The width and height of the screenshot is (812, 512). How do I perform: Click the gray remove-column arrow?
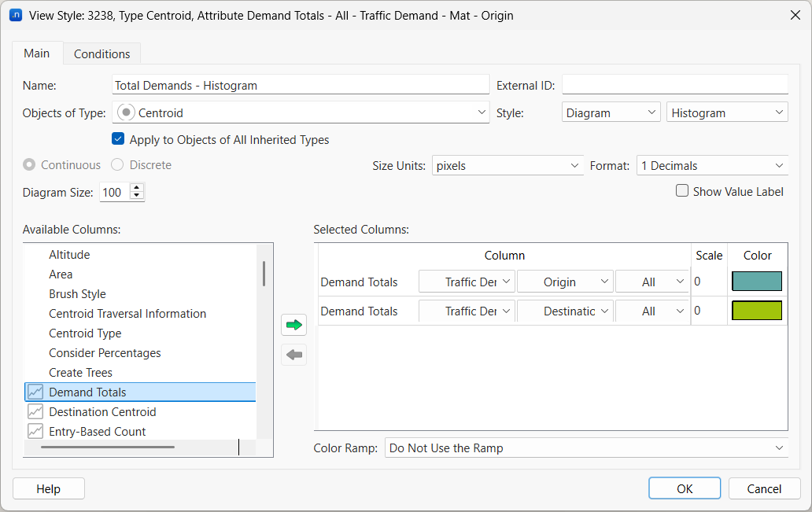coord(294,355)
